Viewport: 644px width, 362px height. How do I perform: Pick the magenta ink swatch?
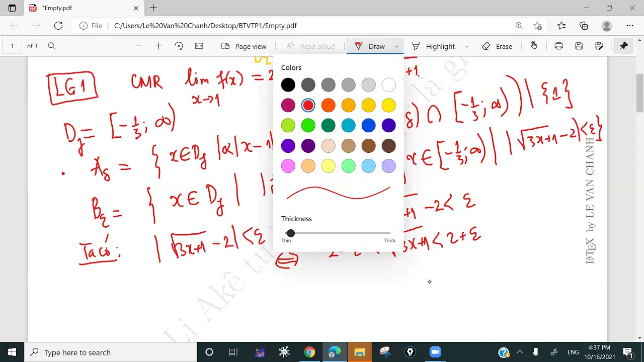[288, 105]
